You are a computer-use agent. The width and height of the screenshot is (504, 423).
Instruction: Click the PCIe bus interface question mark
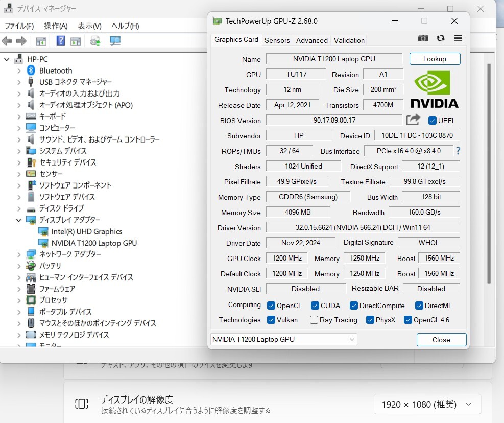point(458,150)
